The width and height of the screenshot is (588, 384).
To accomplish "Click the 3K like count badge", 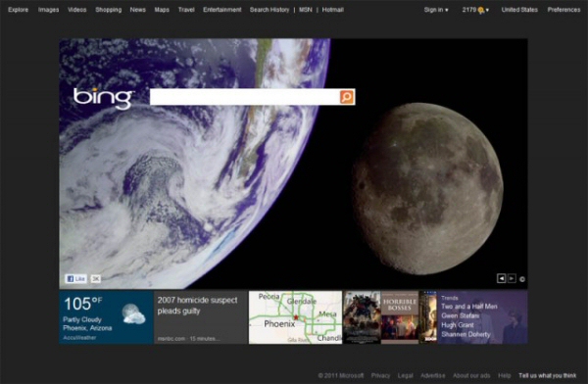I will pos(96,278).
